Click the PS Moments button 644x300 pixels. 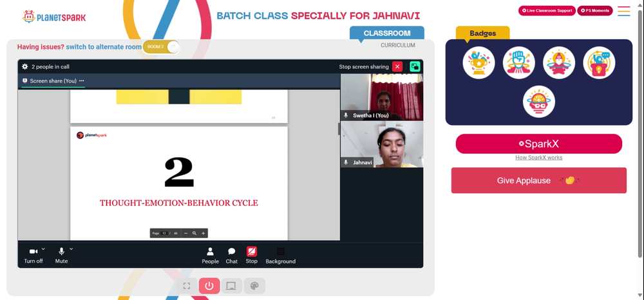click(594, 11)
